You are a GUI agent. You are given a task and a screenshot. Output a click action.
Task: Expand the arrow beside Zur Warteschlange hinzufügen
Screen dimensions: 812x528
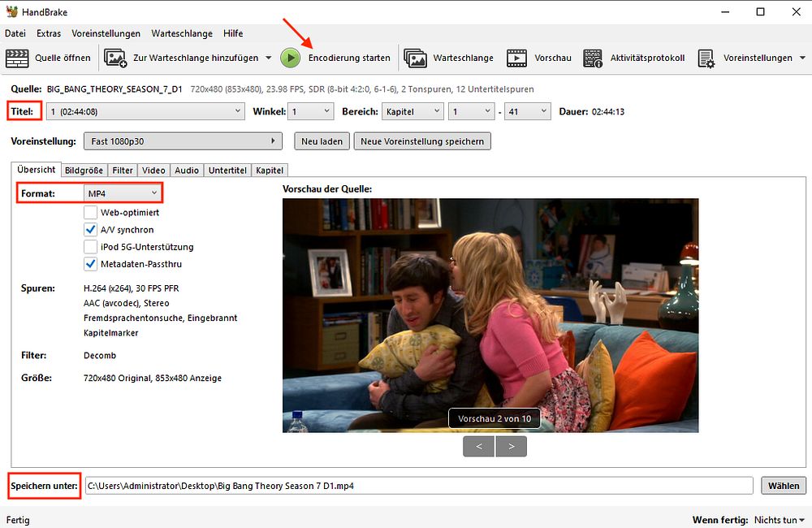point(268,58)
